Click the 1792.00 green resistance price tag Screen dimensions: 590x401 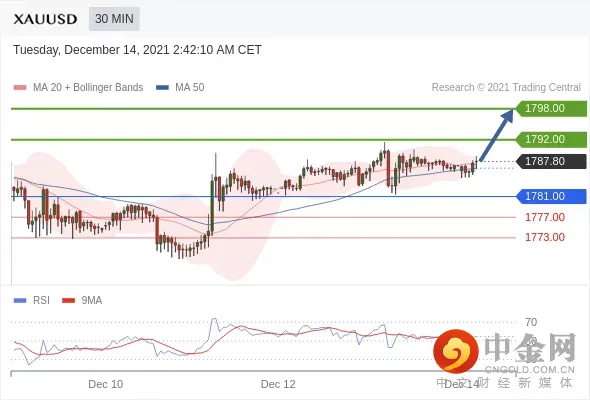[x=550, y=139]
